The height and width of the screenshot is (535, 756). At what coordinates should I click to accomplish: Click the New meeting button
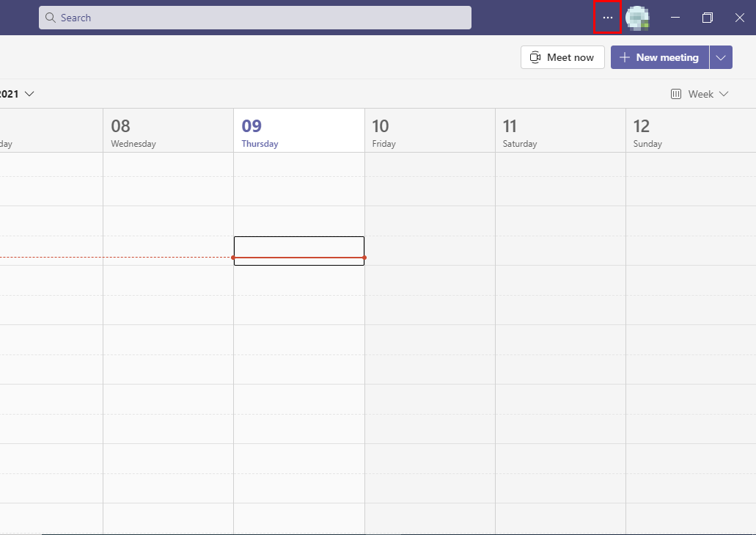(x=659, y=57)
